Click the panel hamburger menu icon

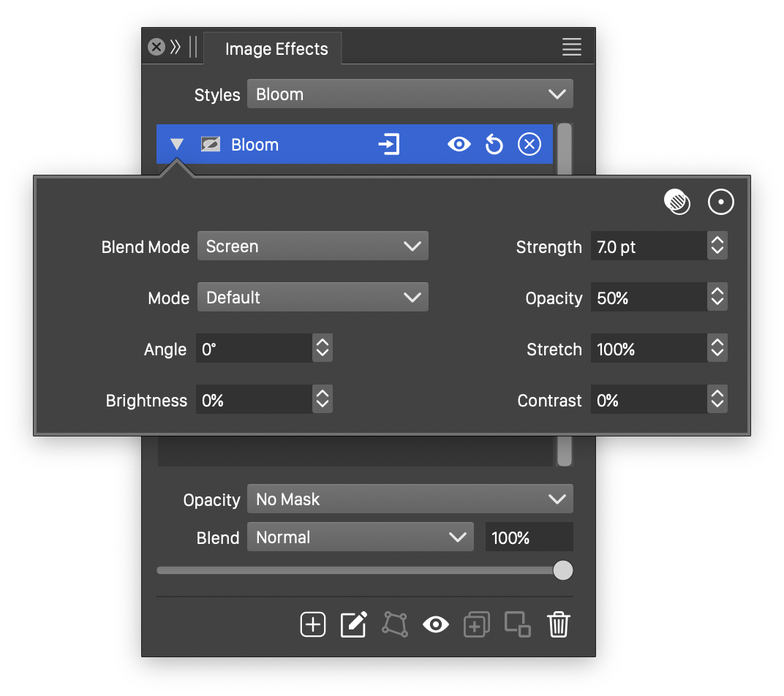pyautogui.click(x=571, y=47)
